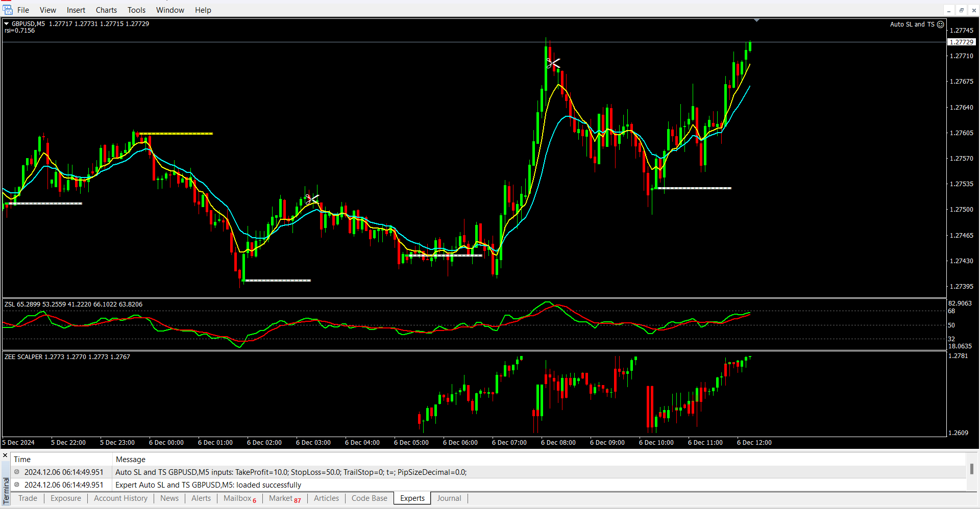Open the Charts menu
The width and height of the screenshot is (980, 509).
click(x=106, y=10)
